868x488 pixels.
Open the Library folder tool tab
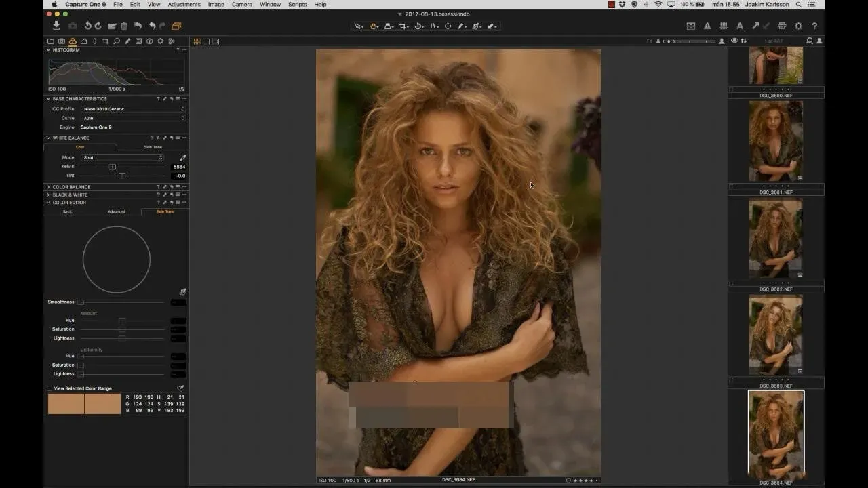tap(51, 41)
